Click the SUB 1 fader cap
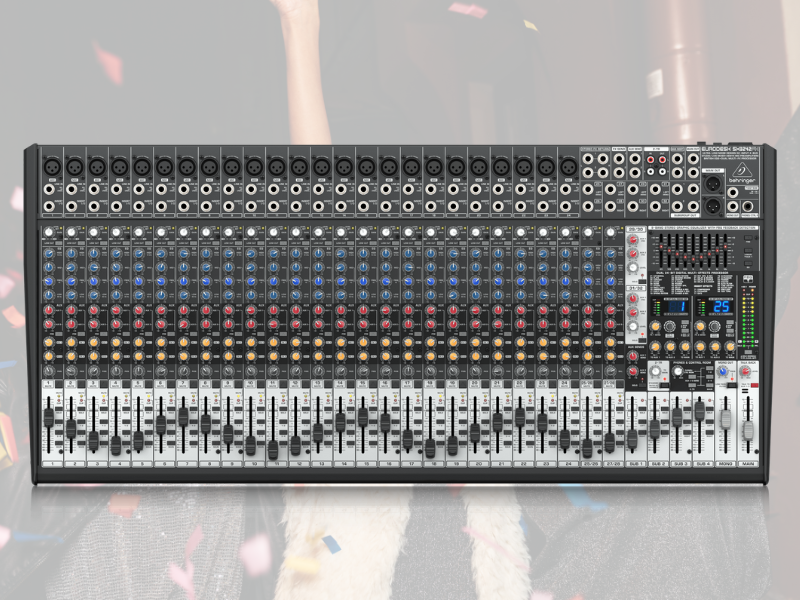This screenshot has width=800, height=600. 633,438
